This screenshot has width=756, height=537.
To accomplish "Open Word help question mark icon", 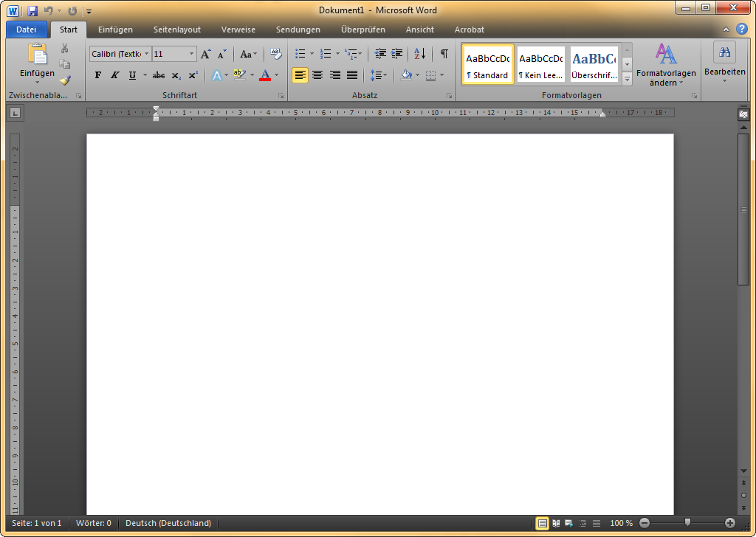I will 742,30.
